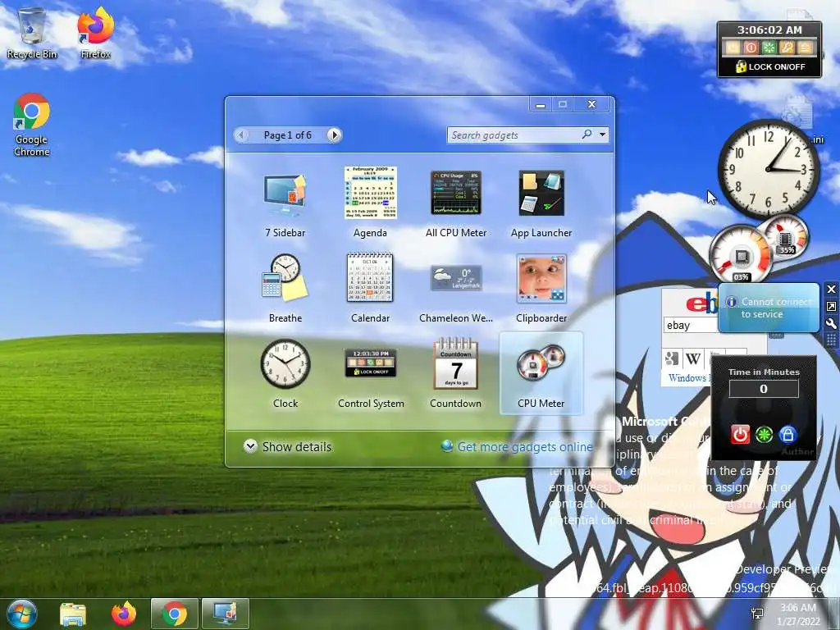Switch to Chrome on taskbar
The width and height of the screenshot is (840, 630).
click(x=175, y=614)
